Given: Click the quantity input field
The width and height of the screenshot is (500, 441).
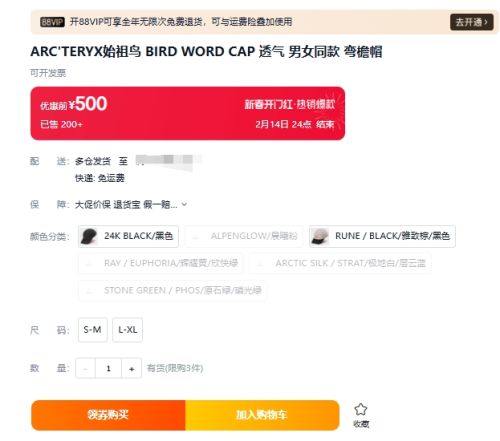Looking at the screenshot, I should [108, 368].
